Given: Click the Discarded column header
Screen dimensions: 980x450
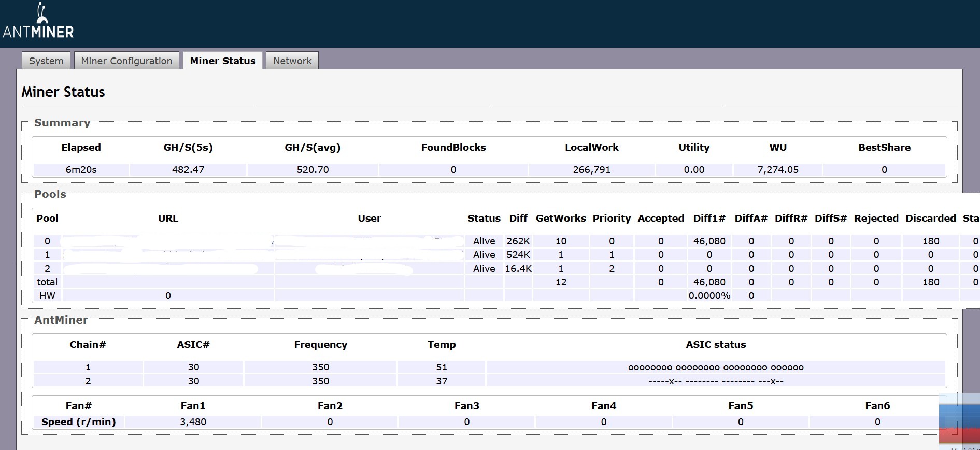Looking at the screenshot, I should pos(931,219).
